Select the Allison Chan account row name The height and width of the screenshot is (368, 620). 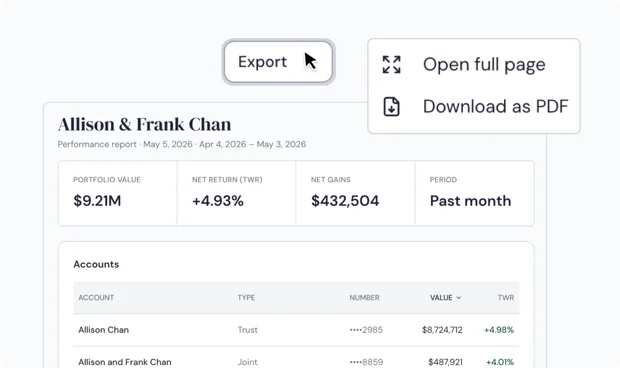[x=104, y=330]
